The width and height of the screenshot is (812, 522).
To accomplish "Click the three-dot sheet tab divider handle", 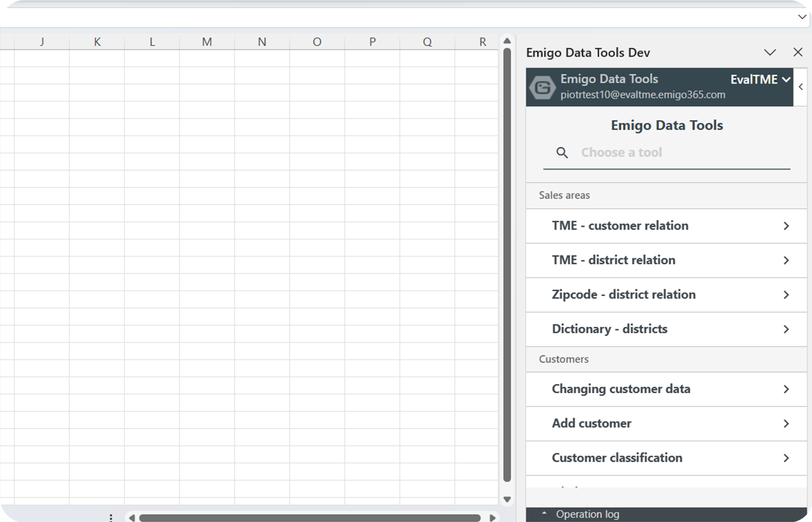I will pos(111,518).
